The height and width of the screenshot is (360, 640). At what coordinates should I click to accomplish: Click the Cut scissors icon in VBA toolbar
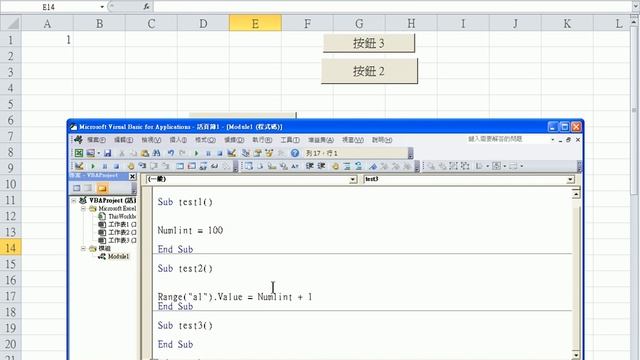[122, 153]
